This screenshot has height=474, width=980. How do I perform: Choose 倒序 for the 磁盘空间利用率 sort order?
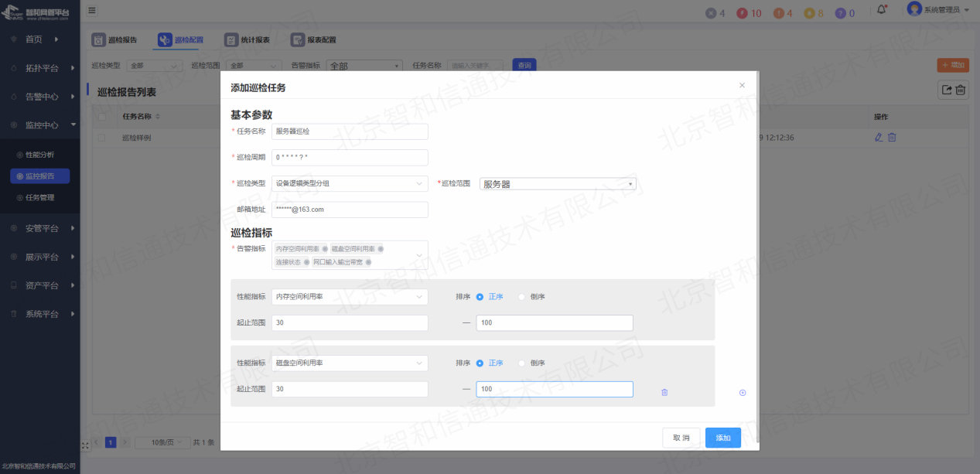[522, 363]
